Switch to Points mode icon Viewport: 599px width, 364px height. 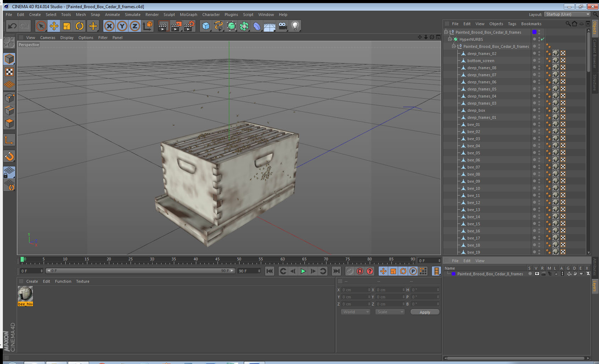9,98
